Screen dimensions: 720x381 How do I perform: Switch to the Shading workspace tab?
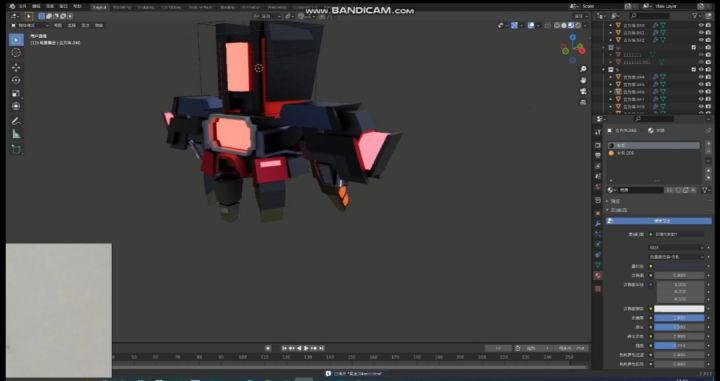227,7
